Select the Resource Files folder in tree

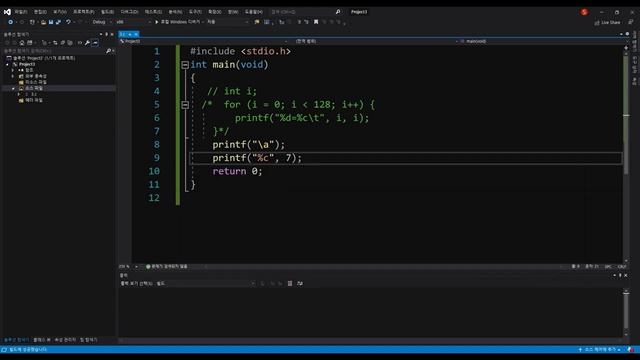[x=33, y=82]
